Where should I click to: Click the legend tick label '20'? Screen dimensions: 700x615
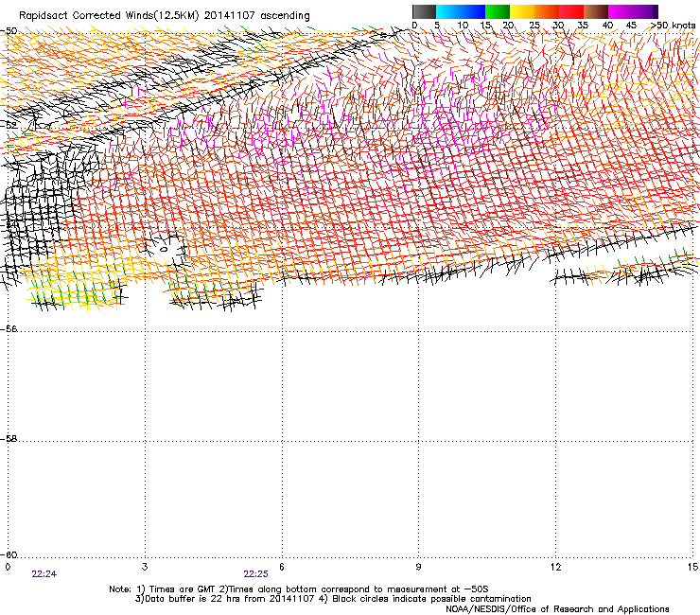coord(509,26)
